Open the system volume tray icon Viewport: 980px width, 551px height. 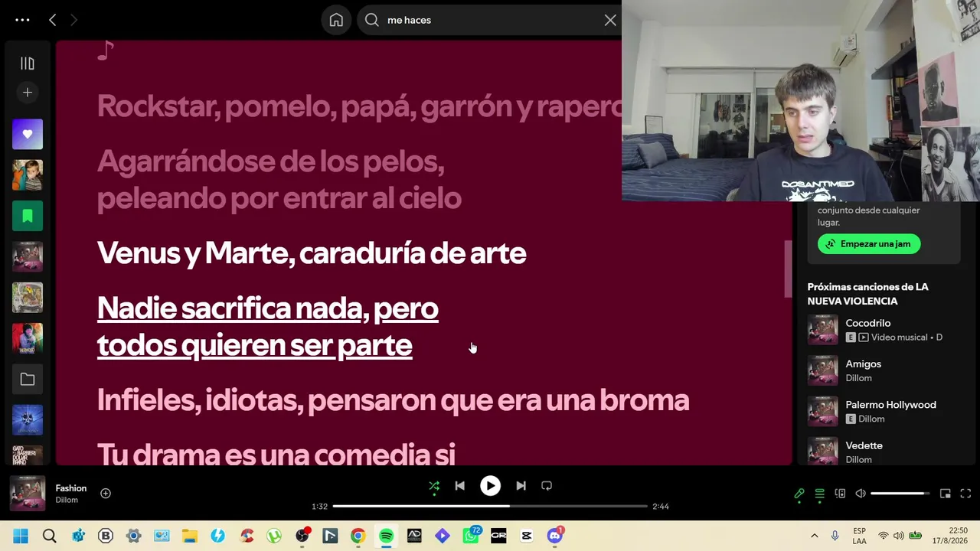point(898,536)
